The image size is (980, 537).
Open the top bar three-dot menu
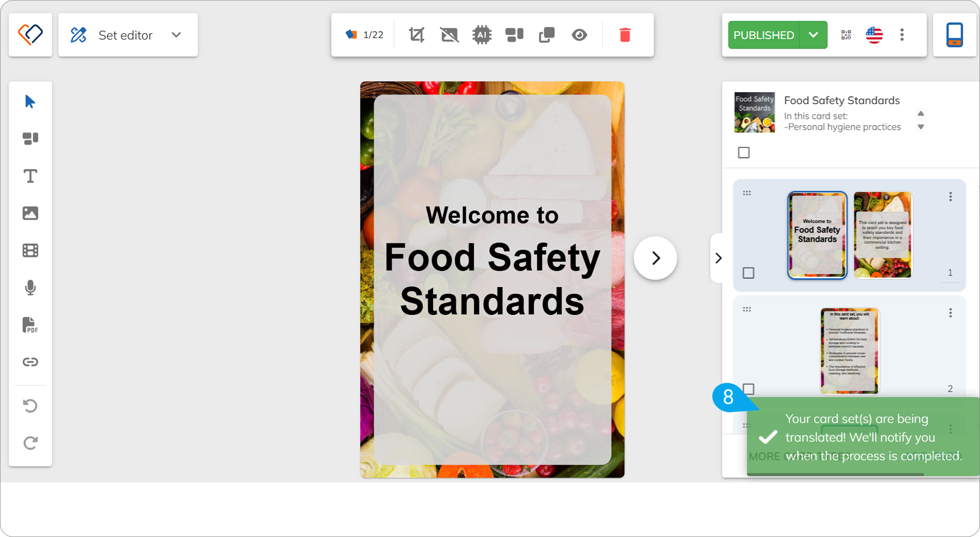click(902, 35)
